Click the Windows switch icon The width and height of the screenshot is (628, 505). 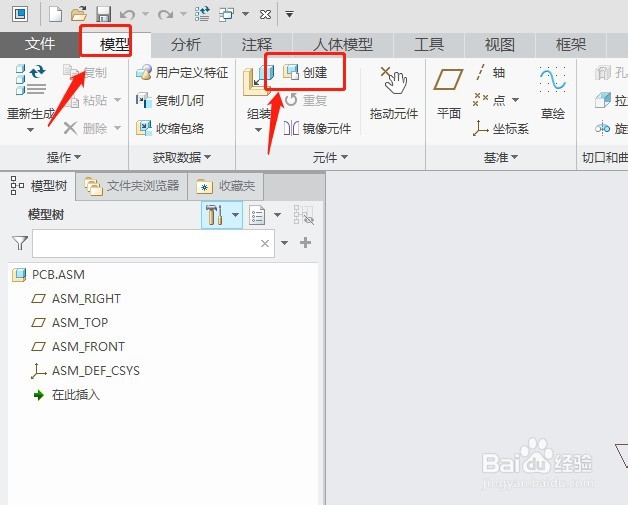pos(227,14)
